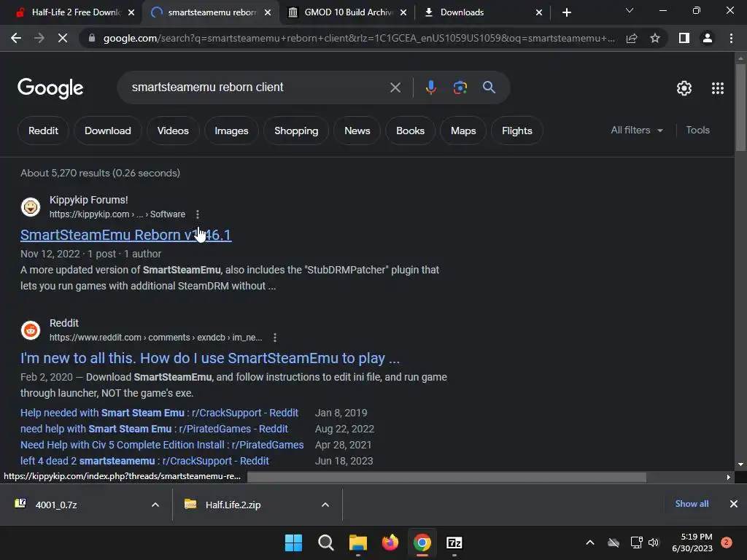Switch to Flights results

pyautogui.click(x=517, y=131)
